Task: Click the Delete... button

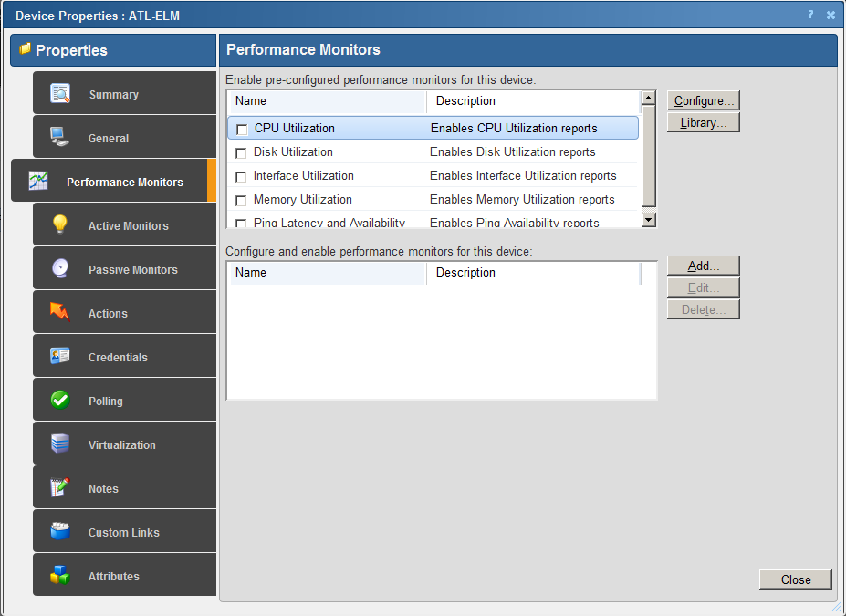Action: pyautogui.click(x=703, y=309)
